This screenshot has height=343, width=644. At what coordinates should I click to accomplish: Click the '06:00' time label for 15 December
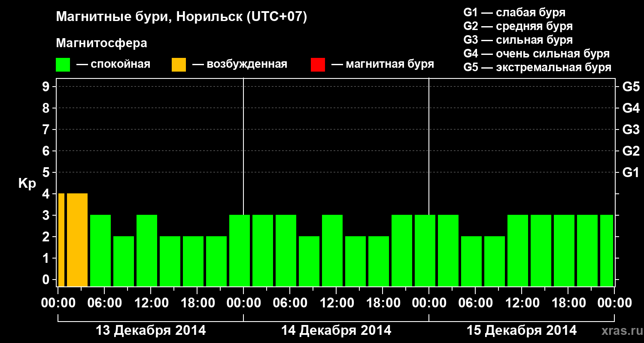[x=475, y=303]
